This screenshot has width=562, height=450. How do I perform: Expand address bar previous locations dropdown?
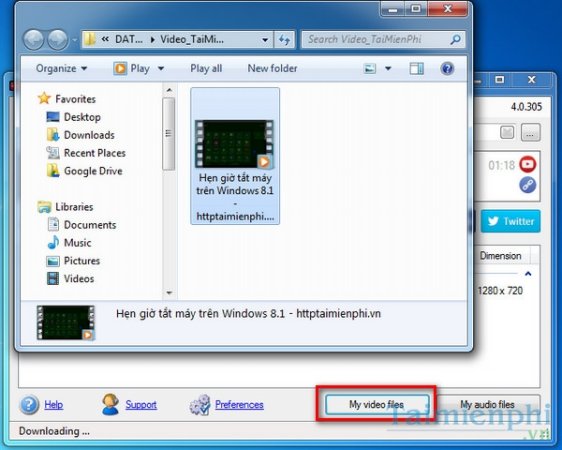(265, 40)
